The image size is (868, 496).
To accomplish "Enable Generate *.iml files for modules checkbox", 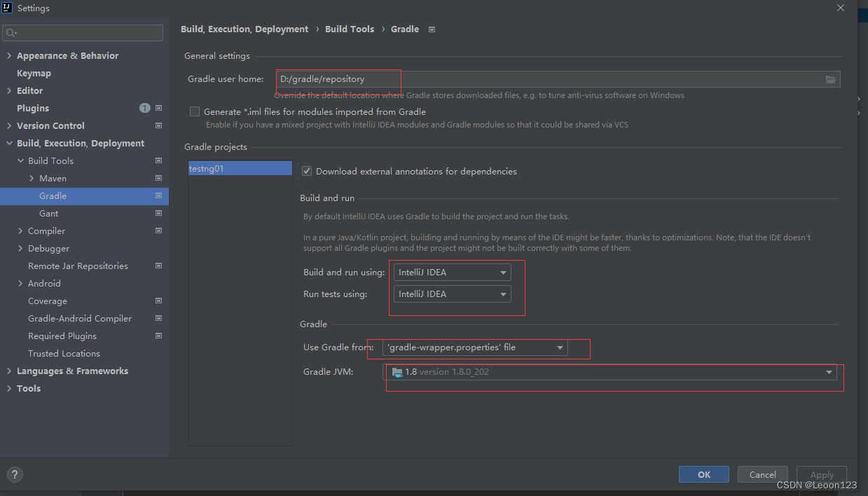I will point(195,111).
